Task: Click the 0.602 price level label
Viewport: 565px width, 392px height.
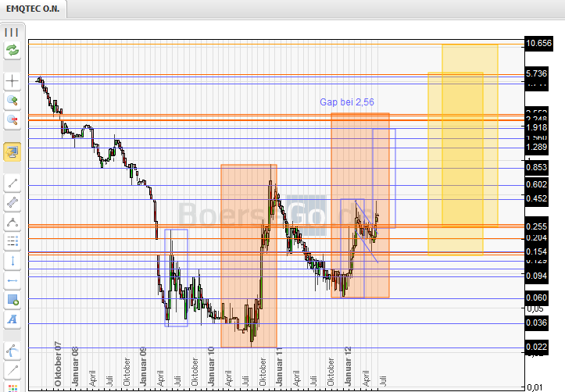Action: (x=537, y=184)
